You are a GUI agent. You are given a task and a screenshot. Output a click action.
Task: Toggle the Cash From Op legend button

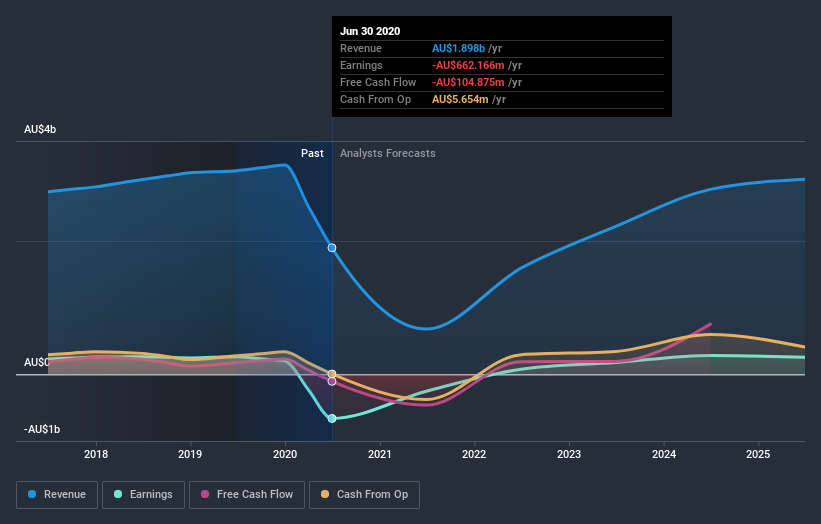[x=364, y=495]
